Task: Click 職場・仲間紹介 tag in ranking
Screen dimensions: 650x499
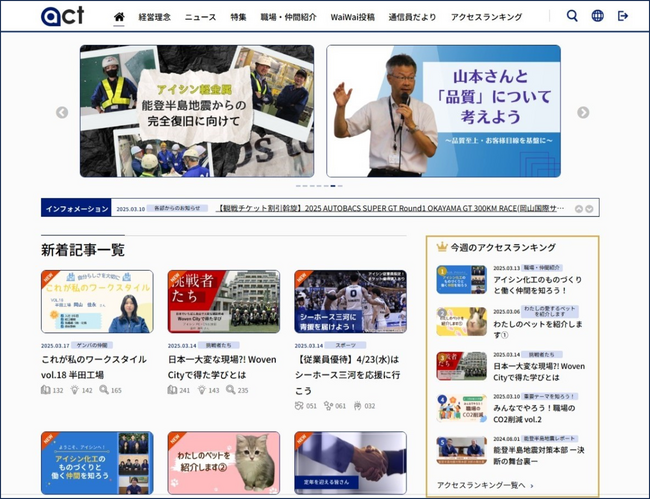Action: [x=541, y=268]
